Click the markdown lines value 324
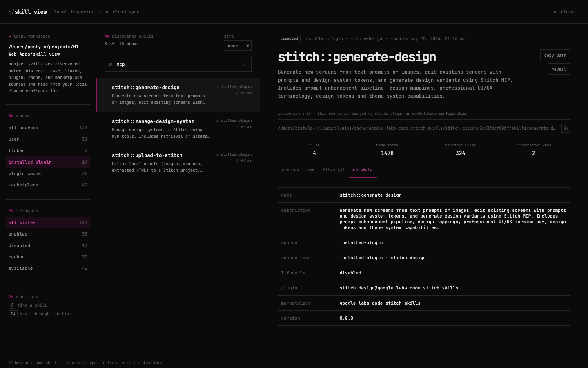The image size is (588, 368). click(x=460, y=153)
